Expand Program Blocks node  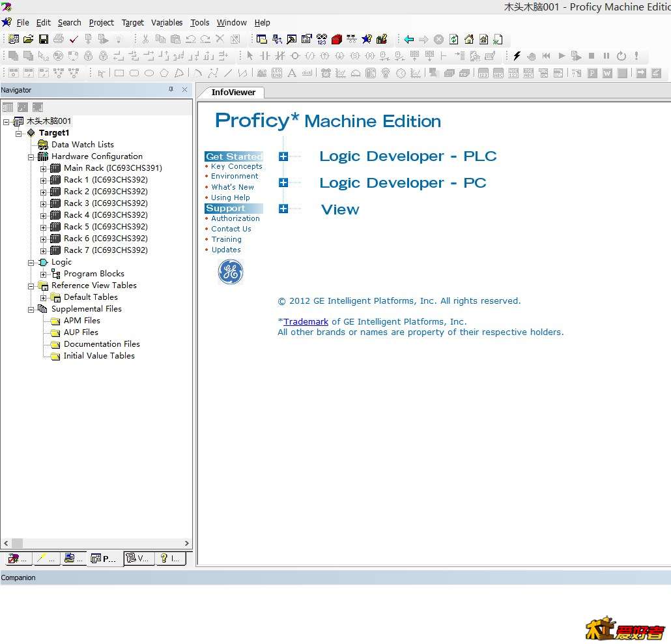(43, 274)
